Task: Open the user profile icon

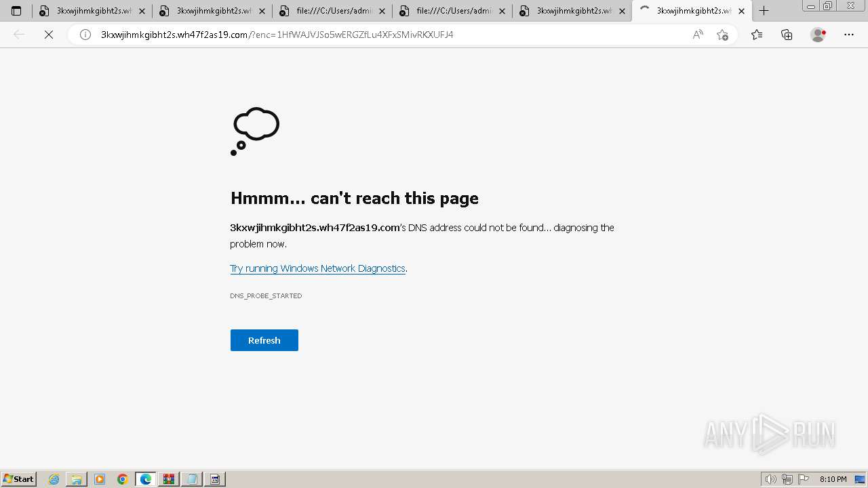Action: click(x=818, y=35)
